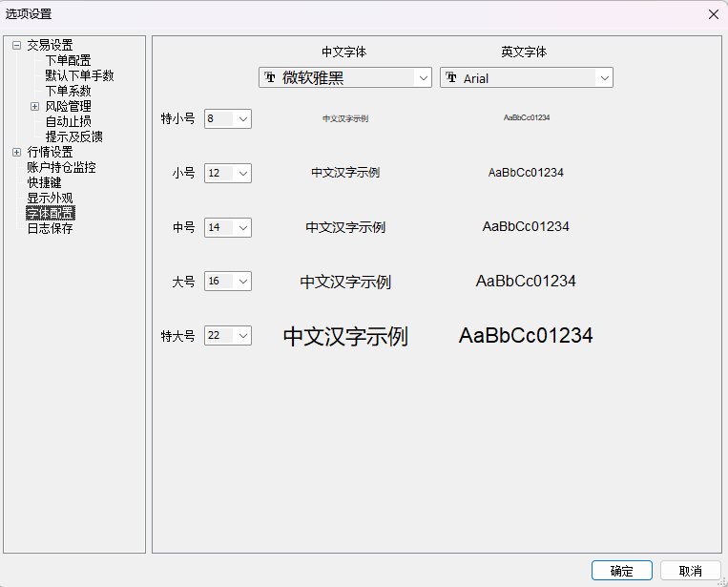The width and height of the screenshot is (728, 587).
Task: Click the 特小号 row label
Action: click(177, 119)
